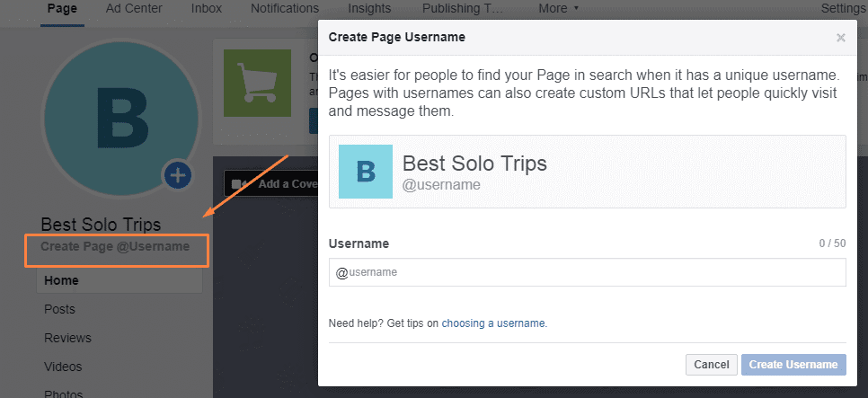Close the Create Page Username dialog

[840, 38]
